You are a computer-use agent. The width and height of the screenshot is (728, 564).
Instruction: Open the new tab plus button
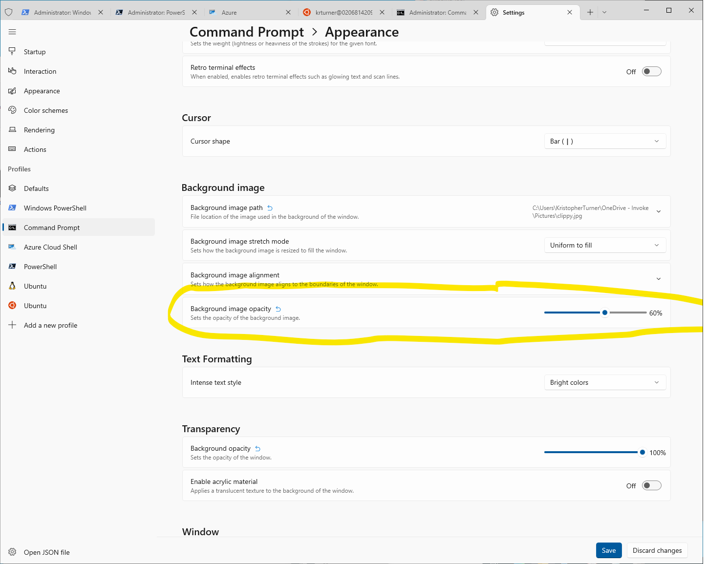(590, 12)
